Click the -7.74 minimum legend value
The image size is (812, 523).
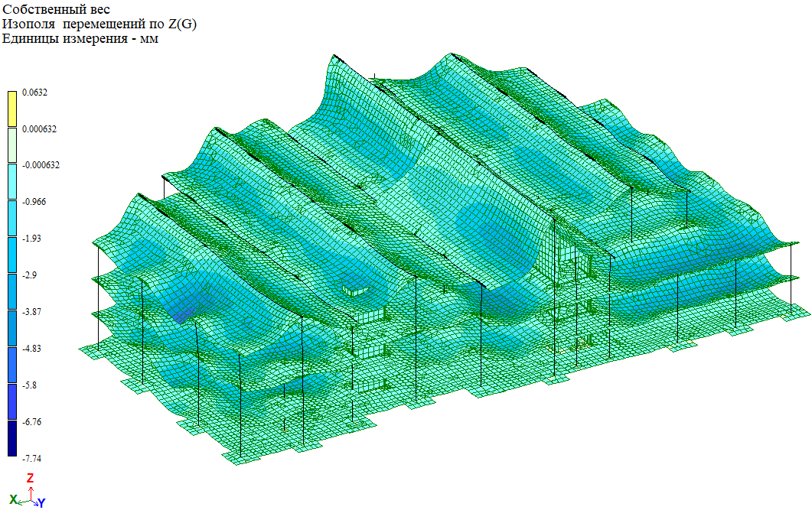34,458
